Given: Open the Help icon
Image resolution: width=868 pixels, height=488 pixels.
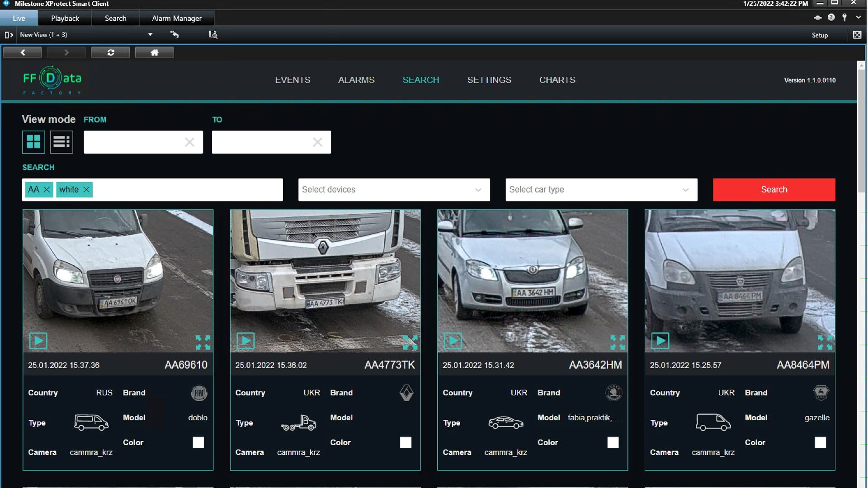Looking at the screenshot, I should tap(831, 17).
